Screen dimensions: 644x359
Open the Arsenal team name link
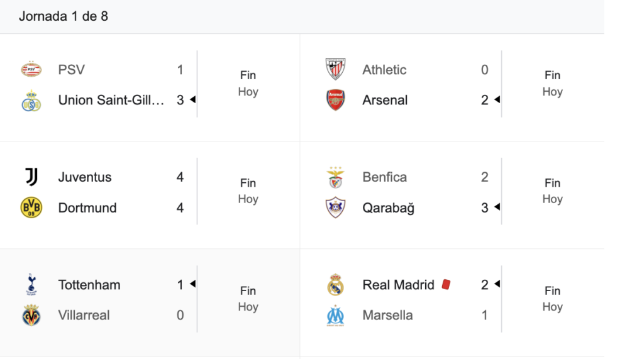385,100
